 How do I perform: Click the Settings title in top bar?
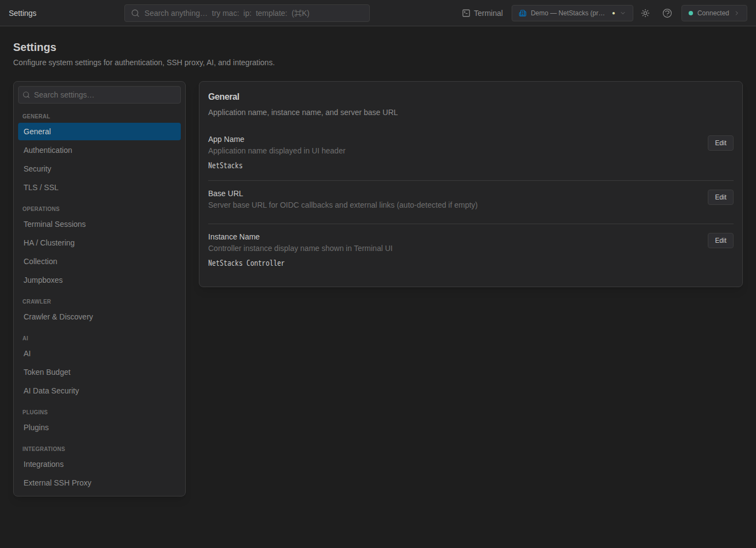(22, 13)
